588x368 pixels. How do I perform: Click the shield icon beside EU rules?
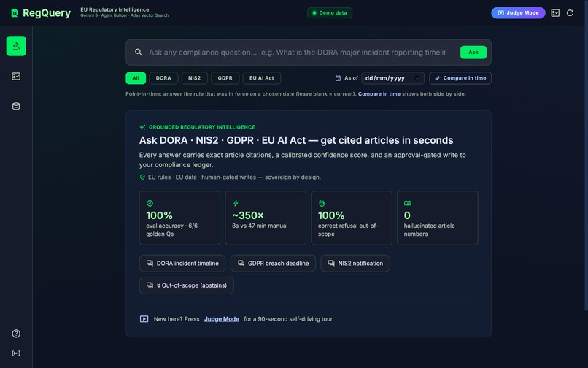142,177
